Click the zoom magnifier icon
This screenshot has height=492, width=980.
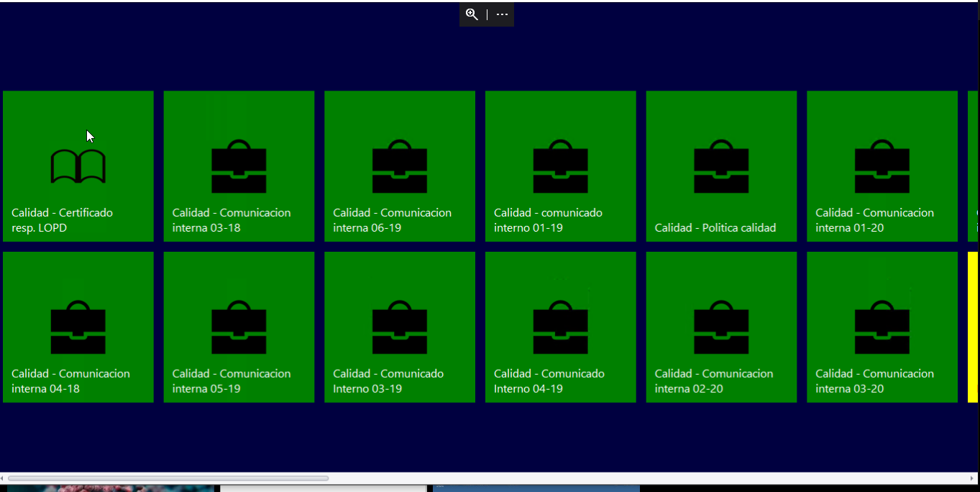tap(472, 14)
